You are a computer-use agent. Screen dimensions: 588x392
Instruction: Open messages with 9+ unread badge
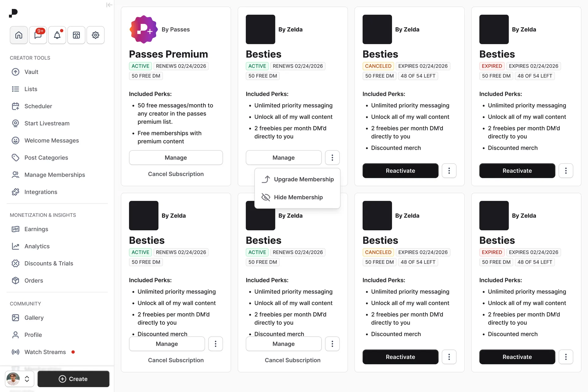(x=38, y=35)
